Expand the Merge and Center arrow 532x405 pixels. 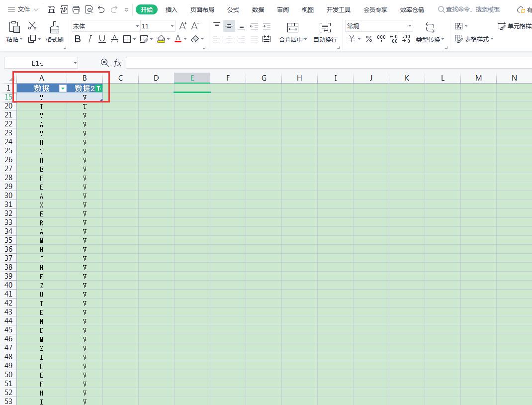[306, 40]
